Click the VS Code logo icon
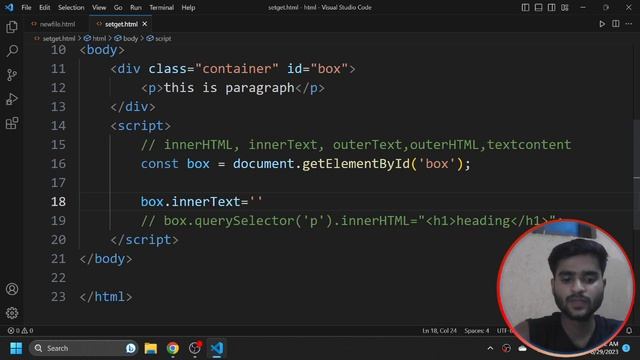The height and width of the screenshot is (360, 640). tap(9, 7)
